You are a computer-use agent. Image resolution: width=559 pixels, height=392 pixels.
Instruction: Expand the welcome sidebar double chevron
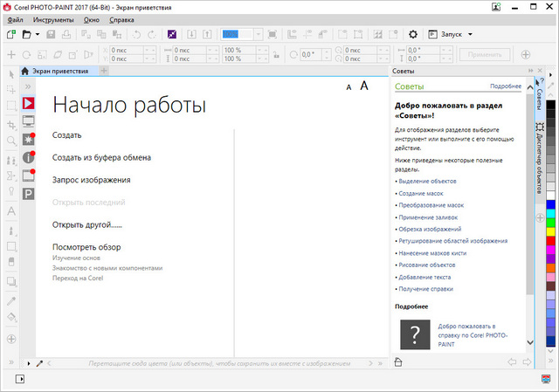click(x=28, y=87)
